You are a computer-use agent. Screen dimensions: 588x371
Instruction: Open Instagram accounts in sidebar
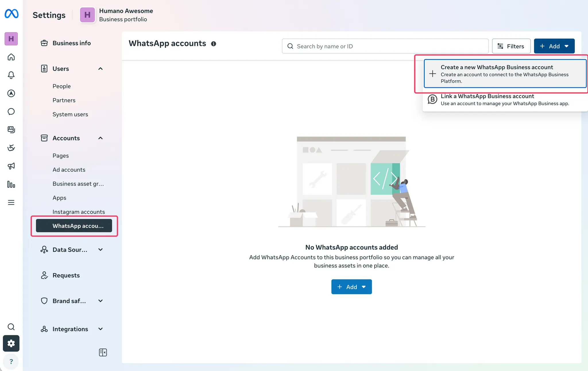pyautogui.click(x=79, y=212)
